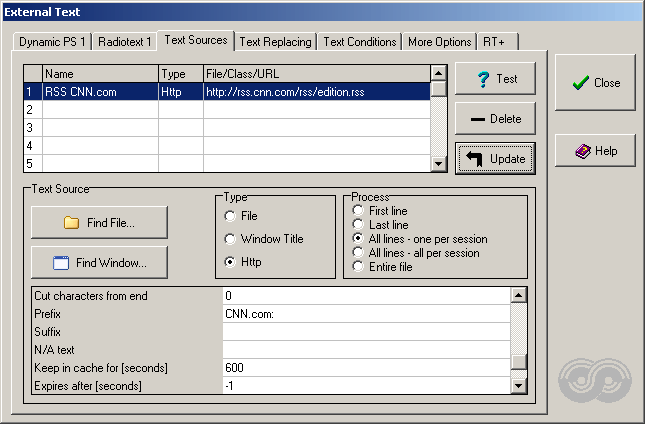Open Help with the book icon

(x=595, y=151)
